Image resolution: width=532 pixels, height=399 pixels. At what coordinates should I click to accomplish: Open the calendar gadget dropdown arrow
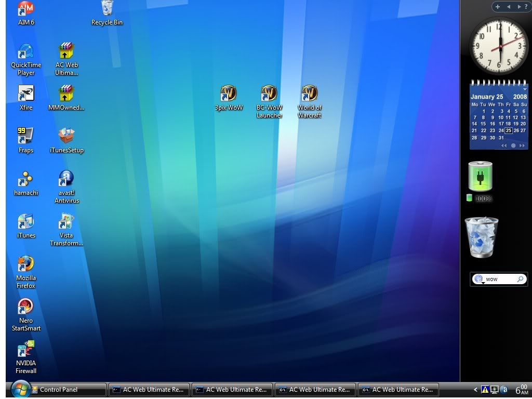click(525, 89)
